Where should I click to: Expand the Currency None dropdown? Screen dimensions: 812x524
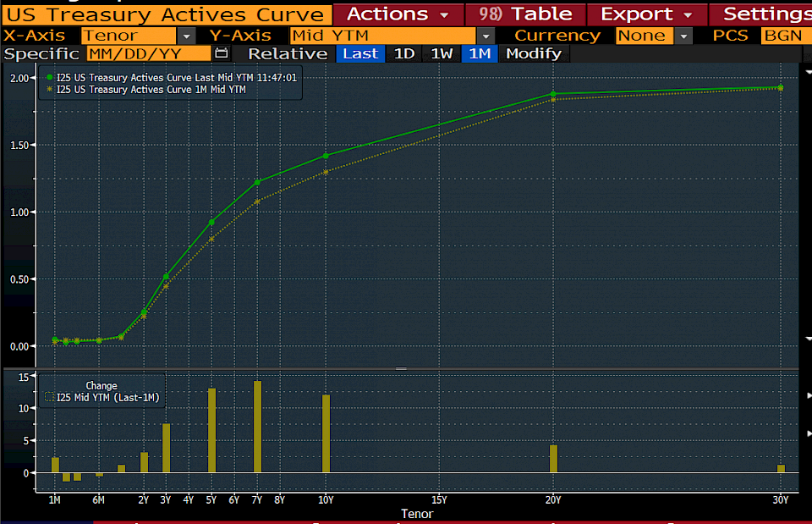(x=683, y=36)
